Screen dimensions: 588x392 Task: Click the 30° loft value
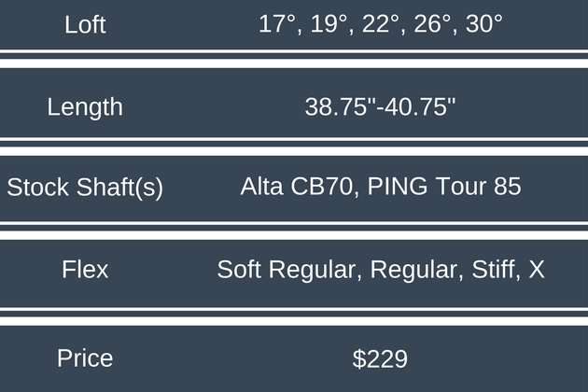click(482, 25)
